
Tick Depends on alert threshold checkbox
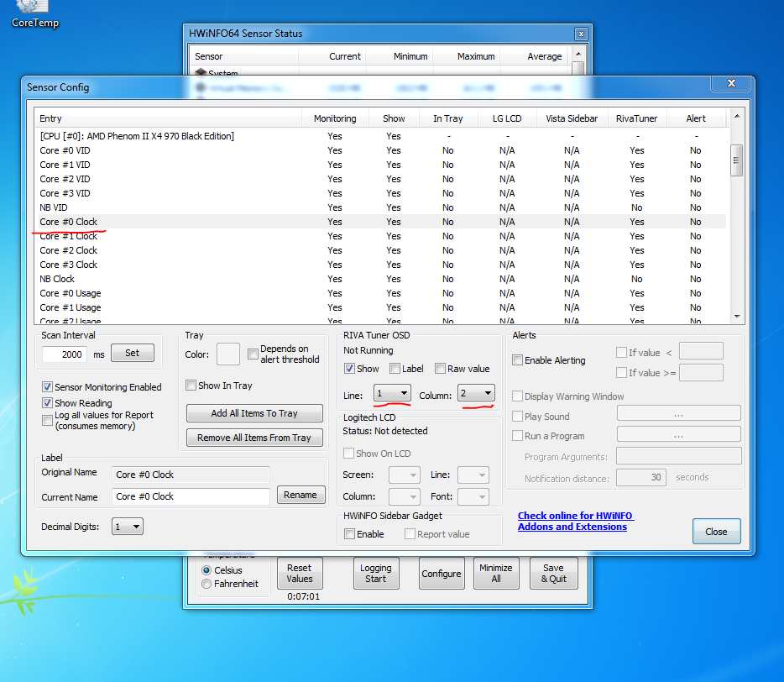click(x=253, y=354)
